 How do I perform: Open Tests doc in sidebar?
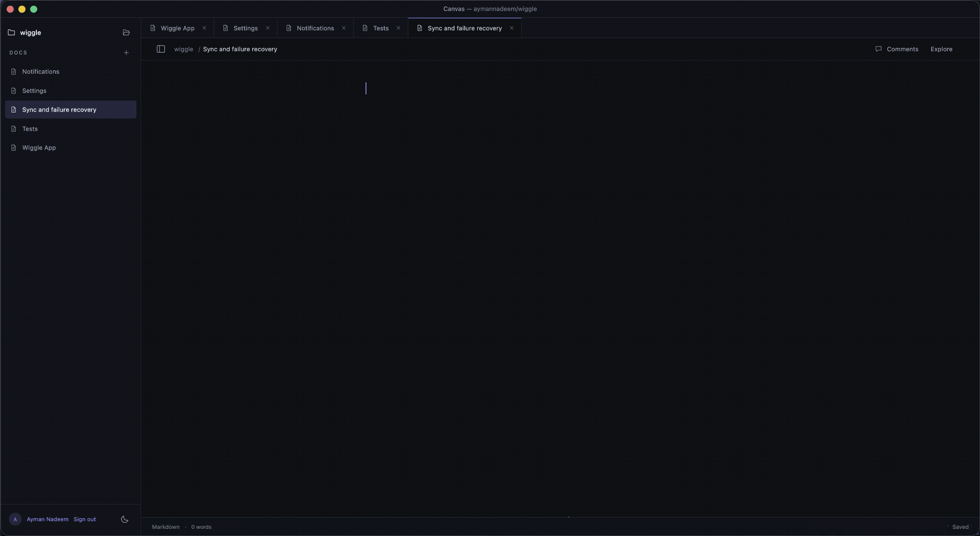(71, 129)
